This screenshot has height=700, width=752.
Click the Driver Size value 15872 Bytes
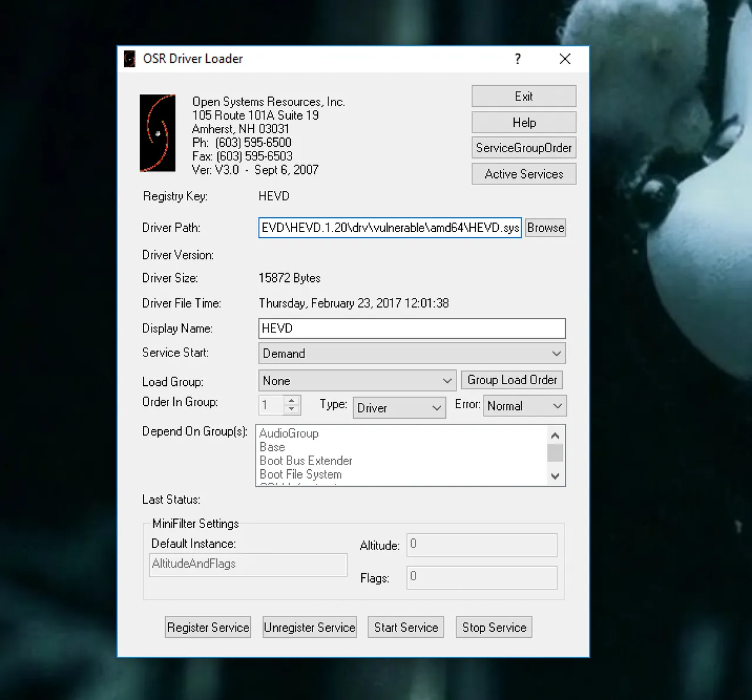[x=290, y=278]
